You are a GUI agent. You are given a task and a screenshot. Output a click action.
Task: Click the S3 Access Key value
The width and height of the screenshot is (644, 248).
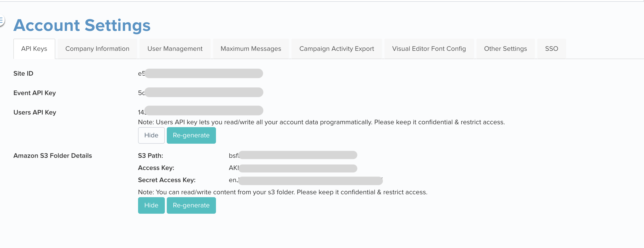pyautogui.click(x=293, y=168)
